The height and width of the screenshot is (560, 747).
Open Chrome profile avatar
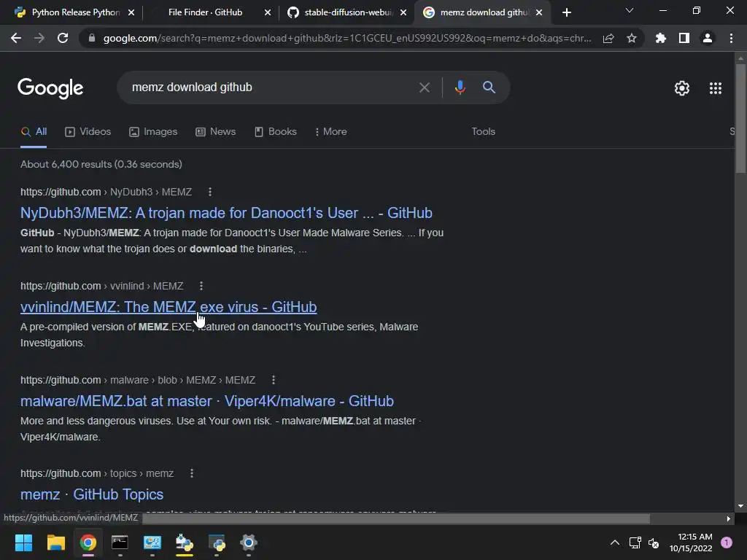coord(708,38)
